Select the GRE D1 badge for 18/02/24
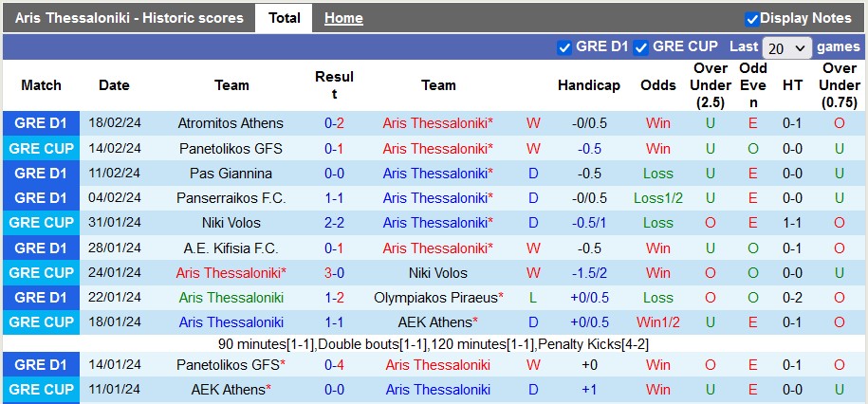The height and width of the screenshot is (404, 868). (41, 123)
